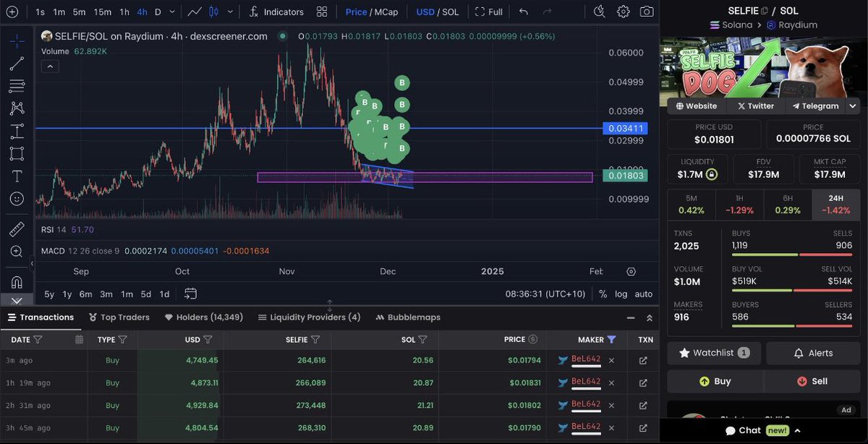
Task: Add pair to Watchlist
Action: [x=714, y=353]
